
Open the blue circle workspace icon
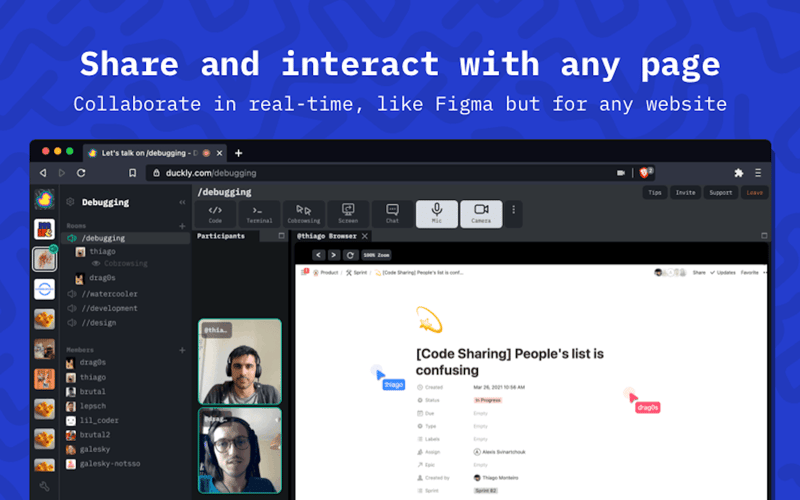tap(44, 289)
